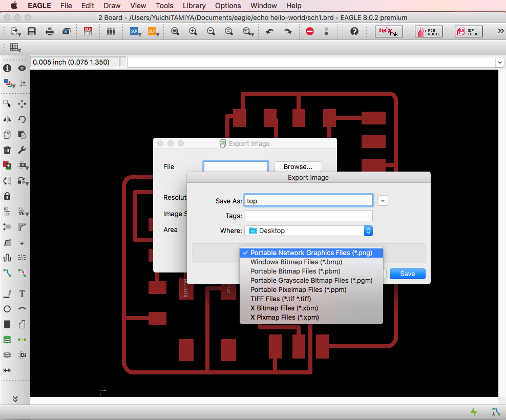Select checked Portable Network Graphics (*.png)
This screenshot has height=420, width=506.
pos(311,253)
